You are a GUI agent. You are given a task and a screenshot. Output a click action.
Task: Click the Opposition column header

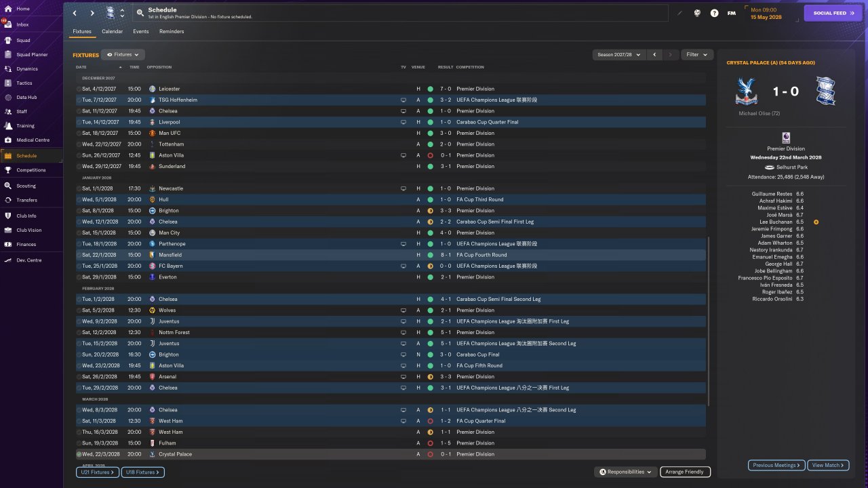point(159,67)
